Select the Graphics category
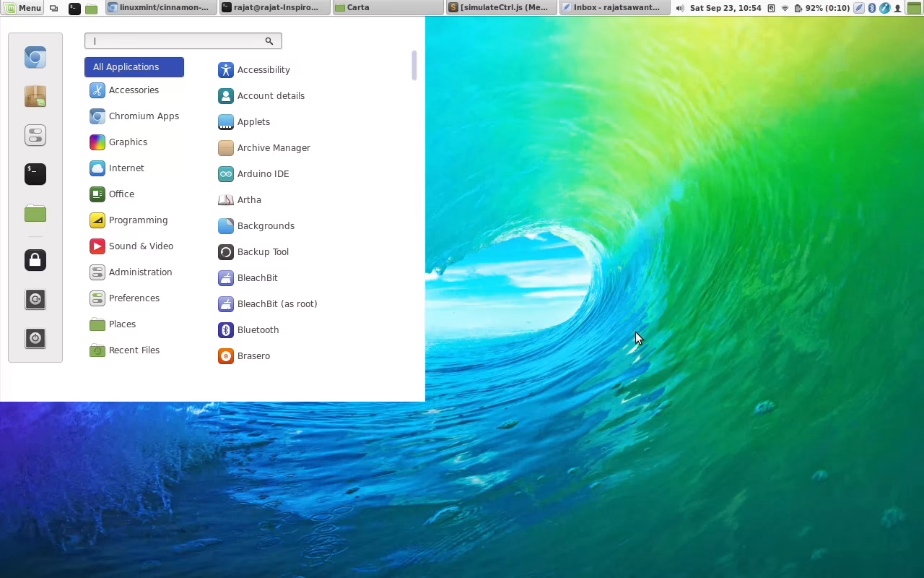This screenshot has width=924, height=578. click(x=128, y=142)
